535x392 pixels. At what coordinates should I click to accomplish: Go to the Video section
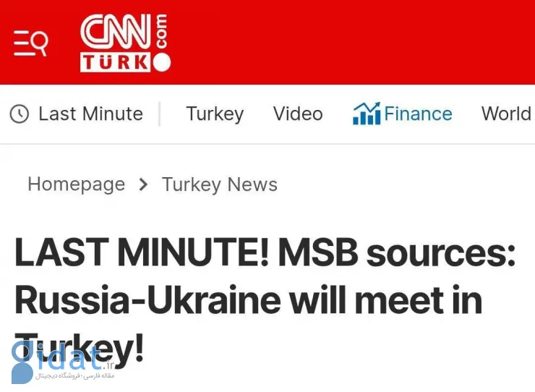(298, 114)
